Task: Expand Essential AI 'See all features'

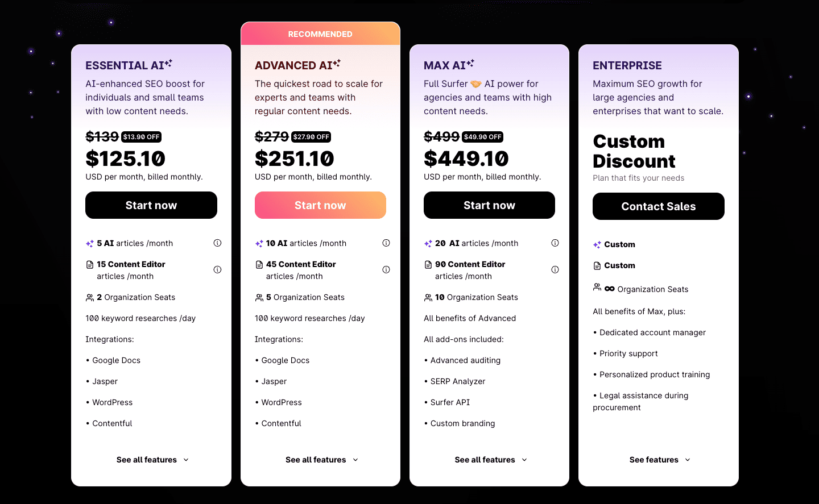Action: (x=152, y=460)
